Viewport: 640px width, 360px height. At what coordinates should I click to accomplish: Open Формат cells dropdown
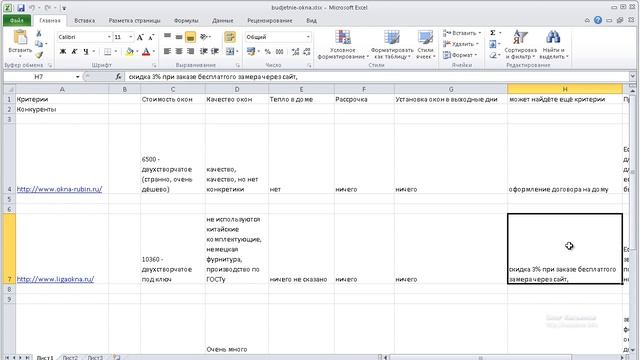tap(460, 55)
